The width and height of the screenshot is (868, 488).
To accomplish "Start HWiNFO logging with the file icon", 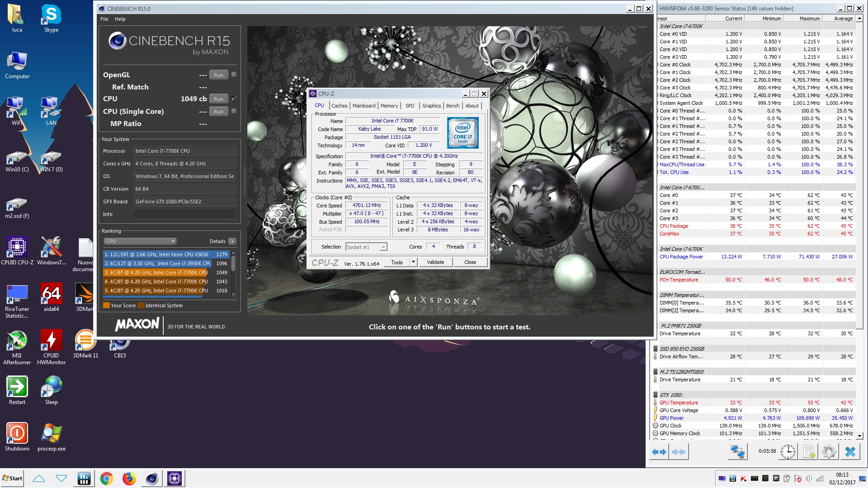I will pyautogui.click(x=809, y=452).
